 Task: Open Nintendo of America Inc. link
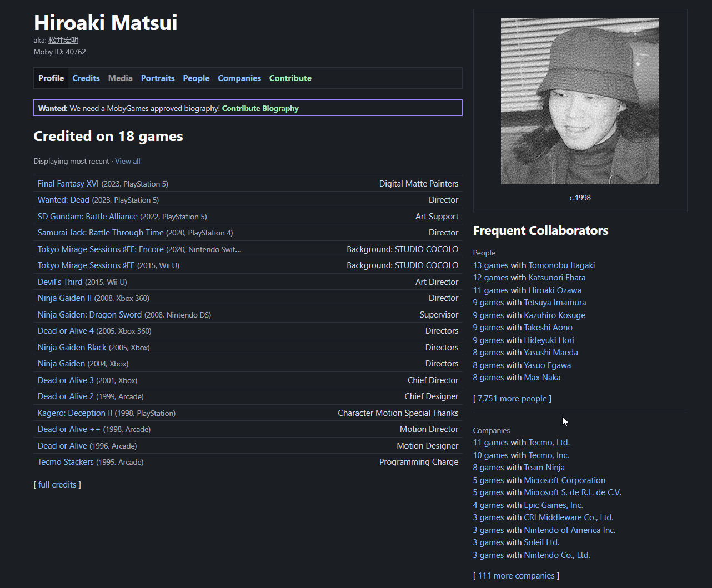570,530
